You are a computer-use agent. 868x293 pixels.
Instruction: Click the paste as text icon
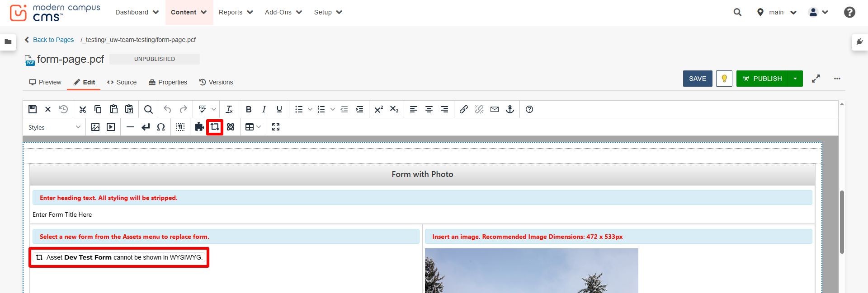point(129,109)
